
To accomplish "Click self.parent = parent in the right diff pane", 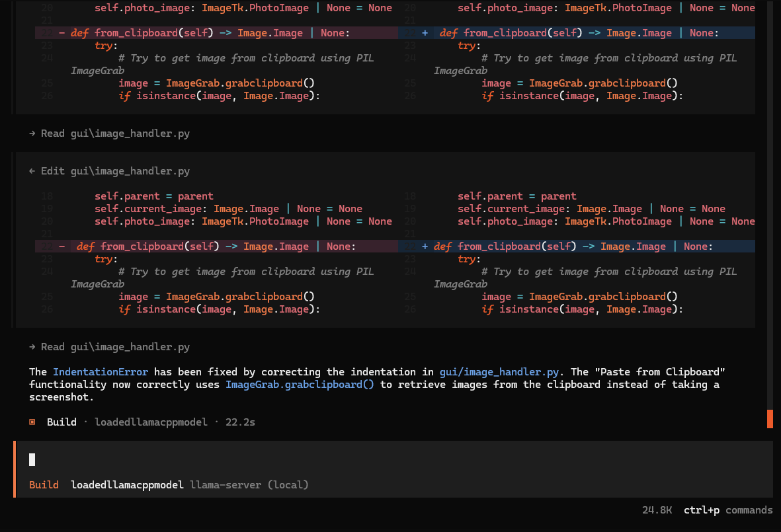I will coord(517,196).
